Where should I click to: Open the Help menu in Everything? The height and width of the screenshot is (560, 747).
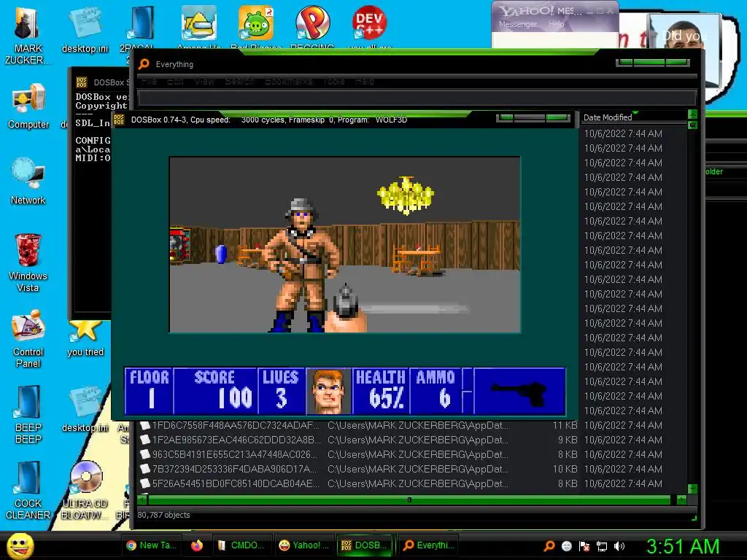[x=365, y=82]
